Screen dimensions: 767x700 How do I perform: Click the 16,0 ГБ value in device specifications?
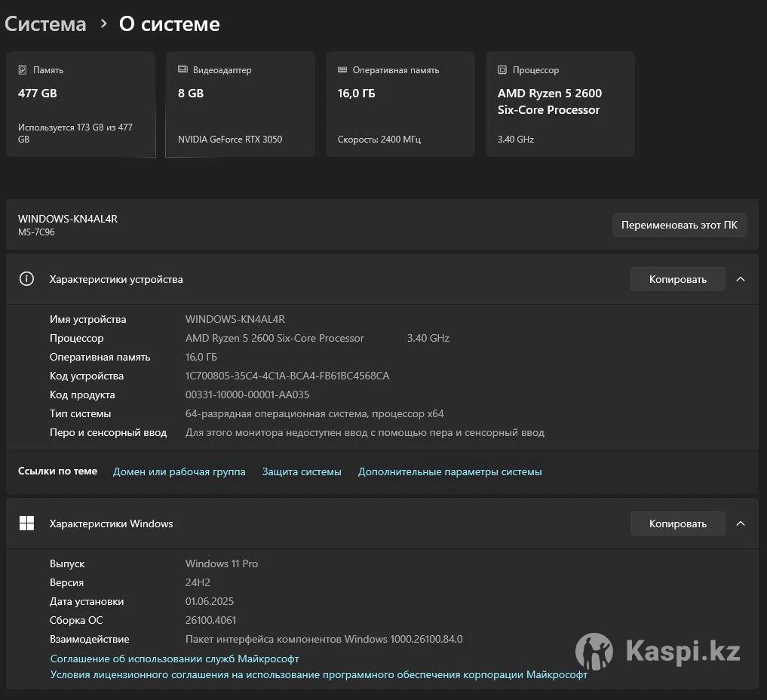pyautogui.click(x=201, y=357)
